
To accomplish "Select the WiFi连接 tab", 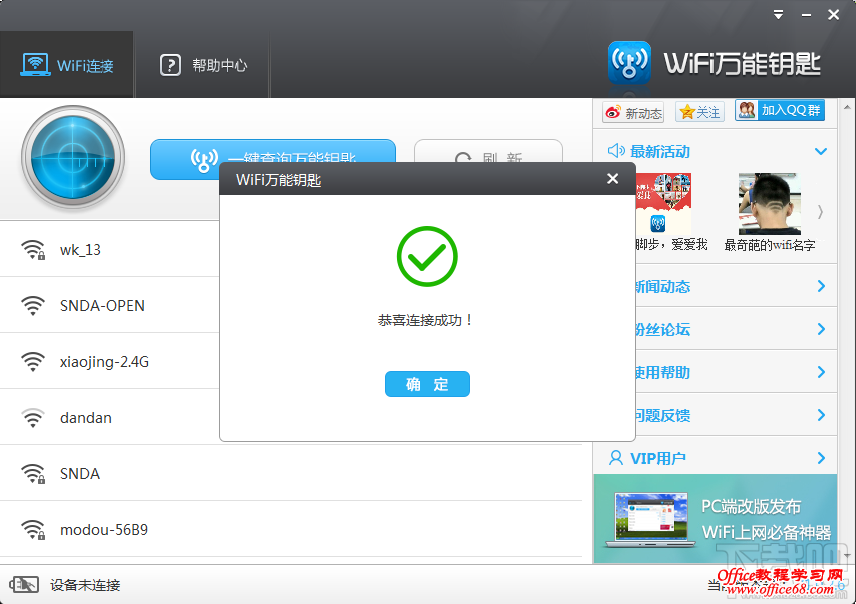I will click(67, 64).
